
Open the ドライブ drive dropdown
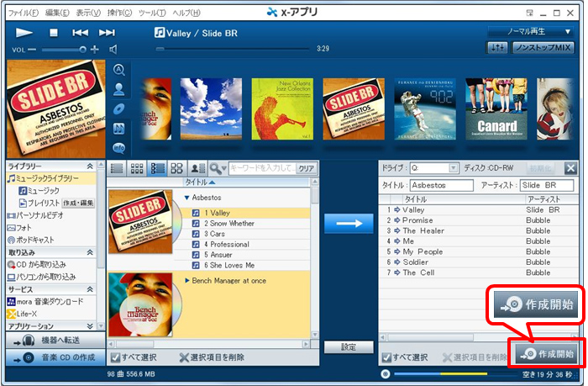tap(454, 168)
